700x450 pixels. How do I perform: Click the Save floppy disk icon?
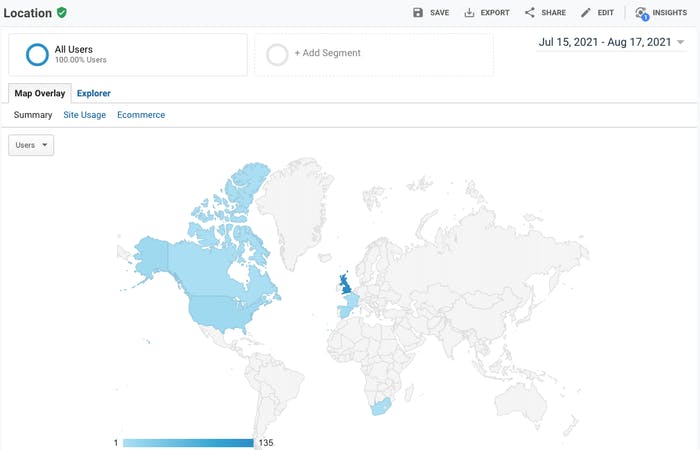[418, 12]
